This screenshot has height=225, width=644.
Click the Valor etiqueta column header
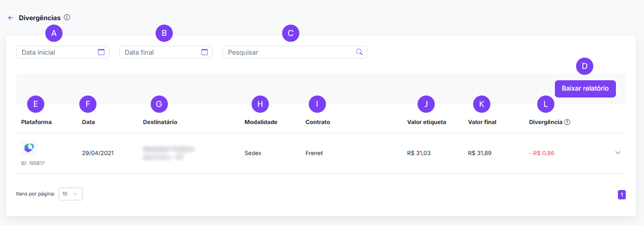tap(426, 122)
